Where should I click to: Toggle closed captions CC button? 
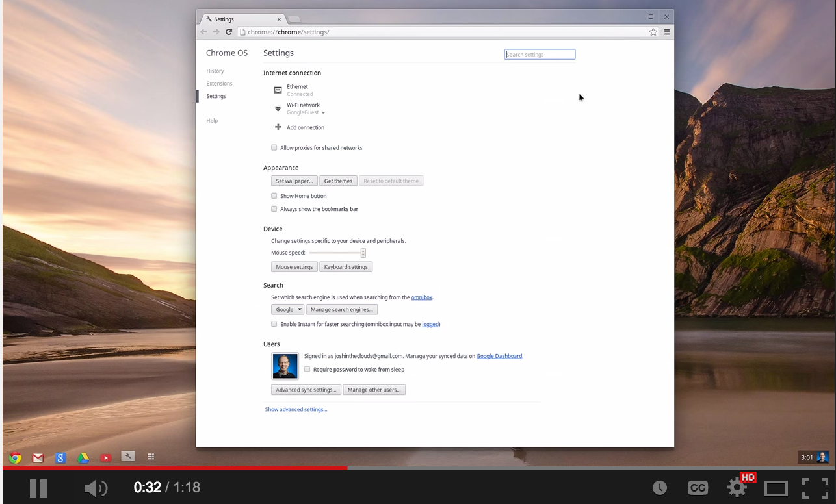(x=698, y=488)
